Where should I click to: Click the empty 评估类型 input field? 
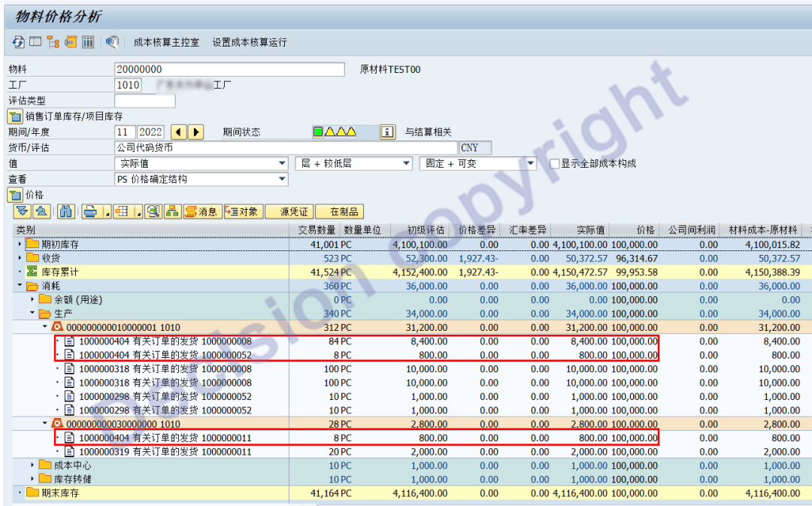click(144, 101)
